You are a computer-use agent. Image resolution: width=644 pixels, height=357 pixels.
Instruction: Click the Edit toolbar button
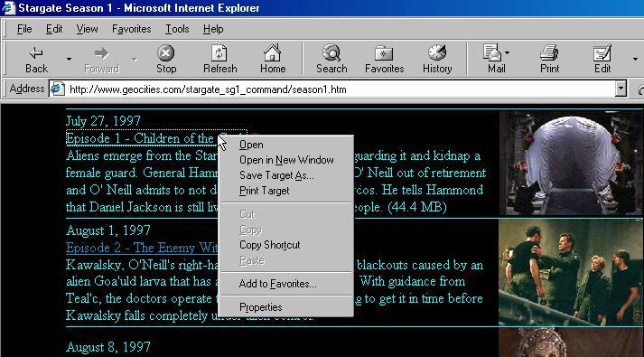click(x=602, y=60)
